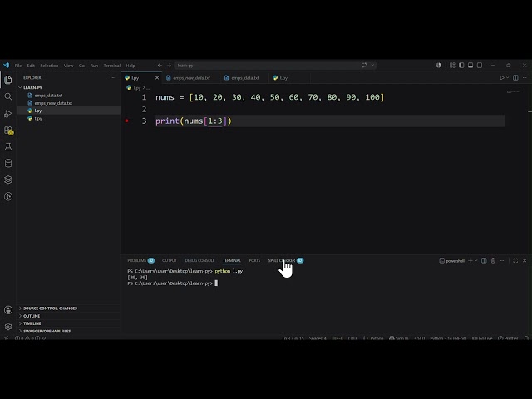Open Run and Debug view

point(8,114)
